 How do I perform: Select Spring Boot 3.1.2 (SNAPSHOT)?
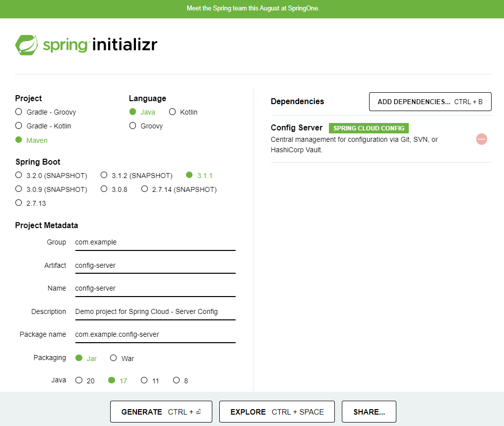point(136,176)
